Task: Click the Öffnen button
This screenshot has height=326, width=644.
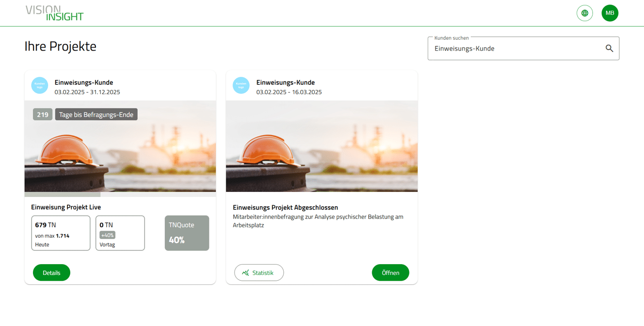Action: point(390,272)
